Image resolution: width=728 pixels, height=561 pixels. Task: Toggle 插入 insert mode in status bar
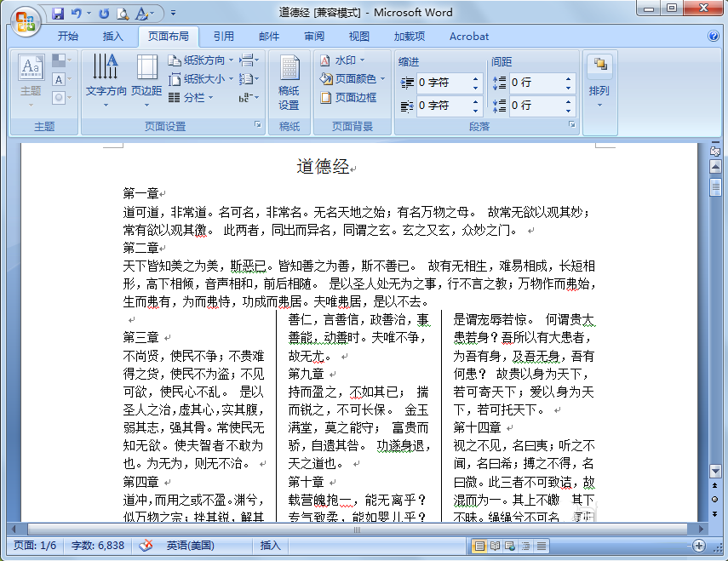point(270,546)
